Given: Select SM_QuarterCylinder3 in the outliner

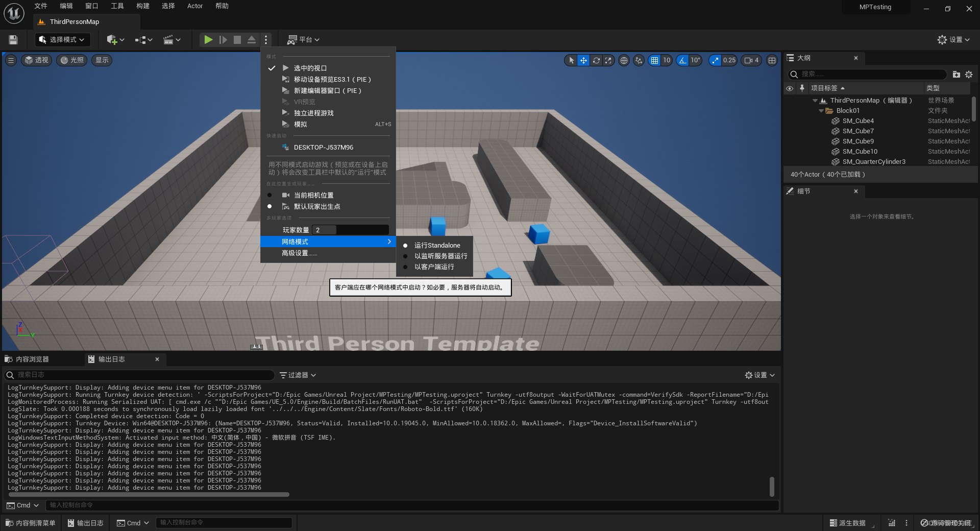Looking at the screenshot, I should point(874,162).
